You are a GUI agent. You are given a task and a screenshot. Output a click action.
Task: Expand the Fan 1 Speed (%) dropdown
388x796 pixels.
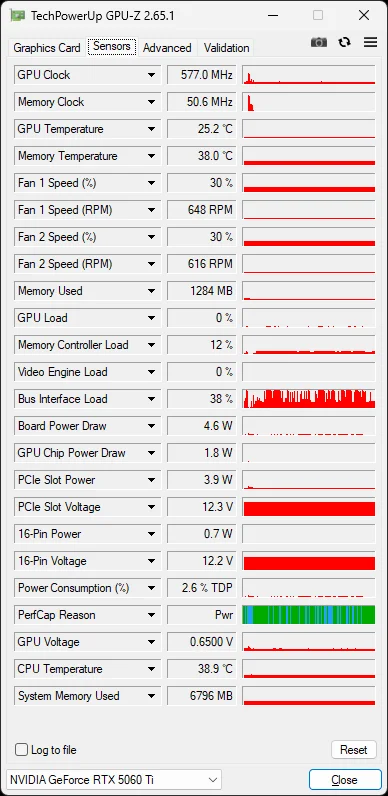click(x=151, y=183)
